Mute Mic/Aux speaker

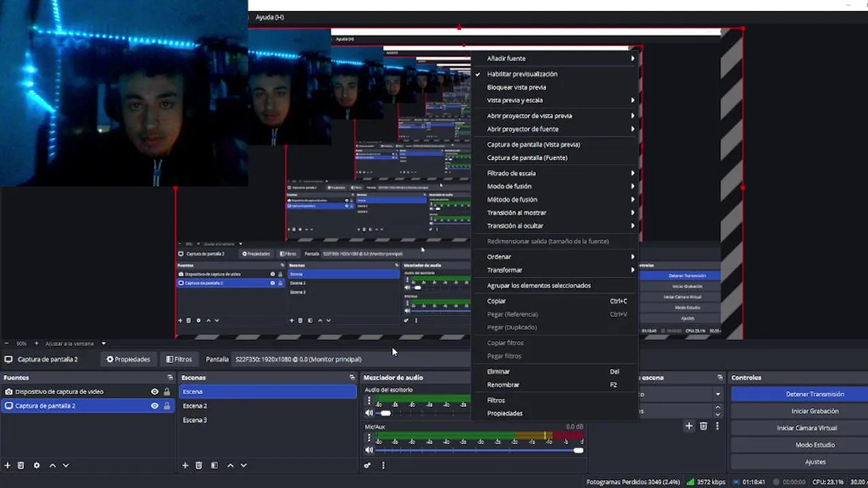click(x=369, y=450)
